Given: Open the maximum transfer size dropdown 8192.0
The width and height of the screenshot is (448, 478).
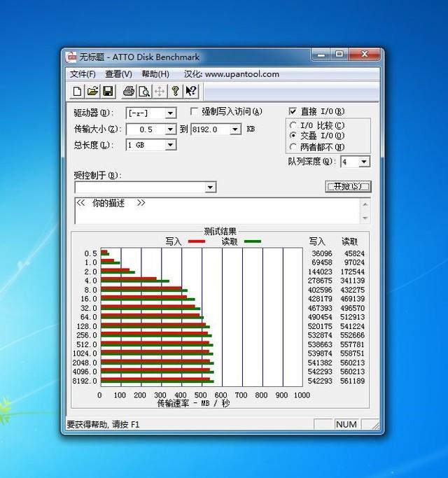Looking at the screenshot, I should (235, 129).
